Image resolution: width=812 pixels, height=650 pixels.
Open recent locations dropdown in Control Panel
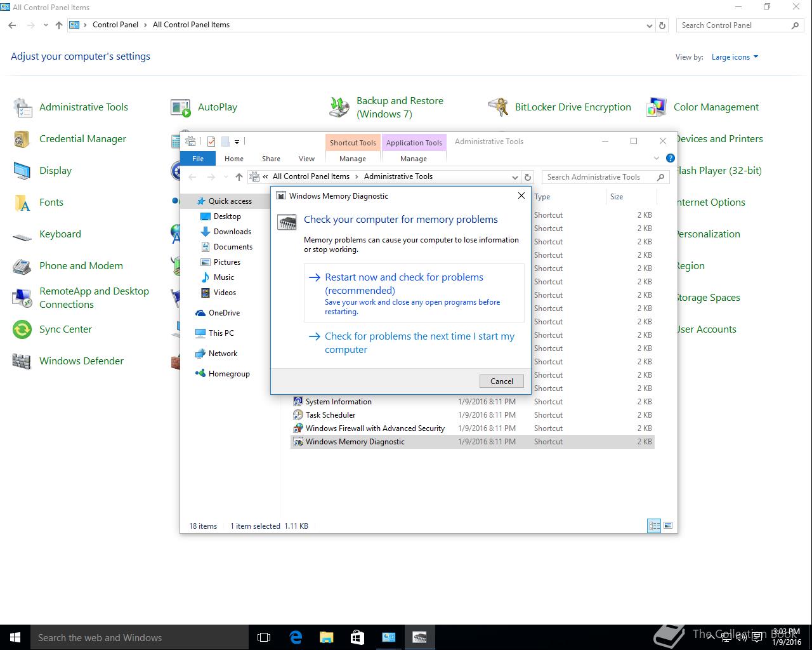tap(46, 25)
